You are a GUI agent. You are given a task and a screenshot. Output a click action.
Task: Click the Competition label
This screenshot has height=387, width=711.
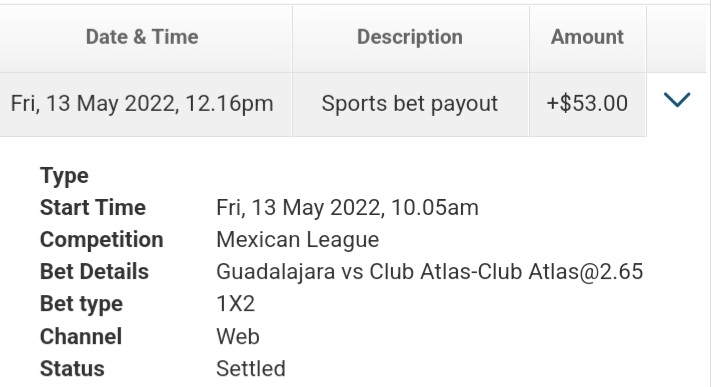(102, 240)
